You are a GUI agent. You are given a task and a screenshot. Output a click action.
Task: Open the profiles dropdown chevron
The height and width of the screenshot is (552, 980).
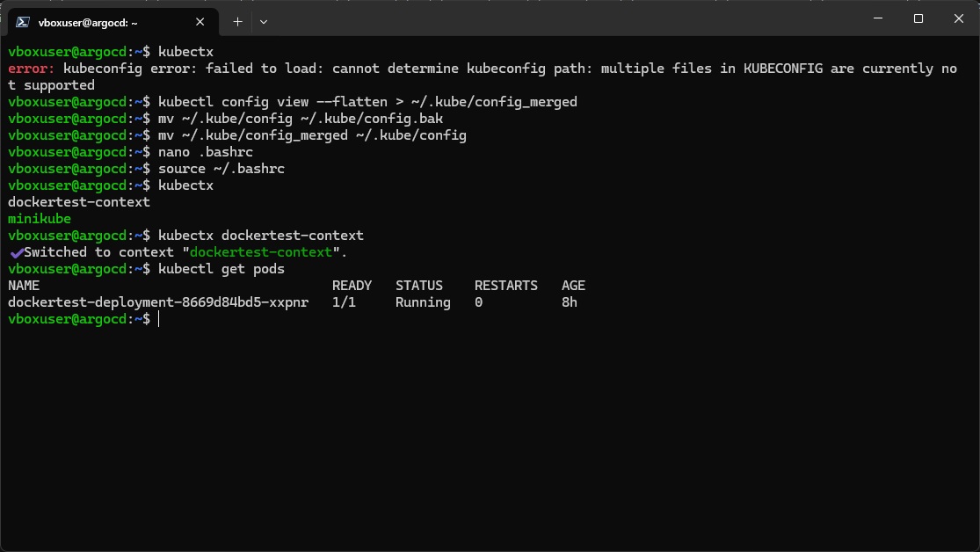tap(264, 22)
